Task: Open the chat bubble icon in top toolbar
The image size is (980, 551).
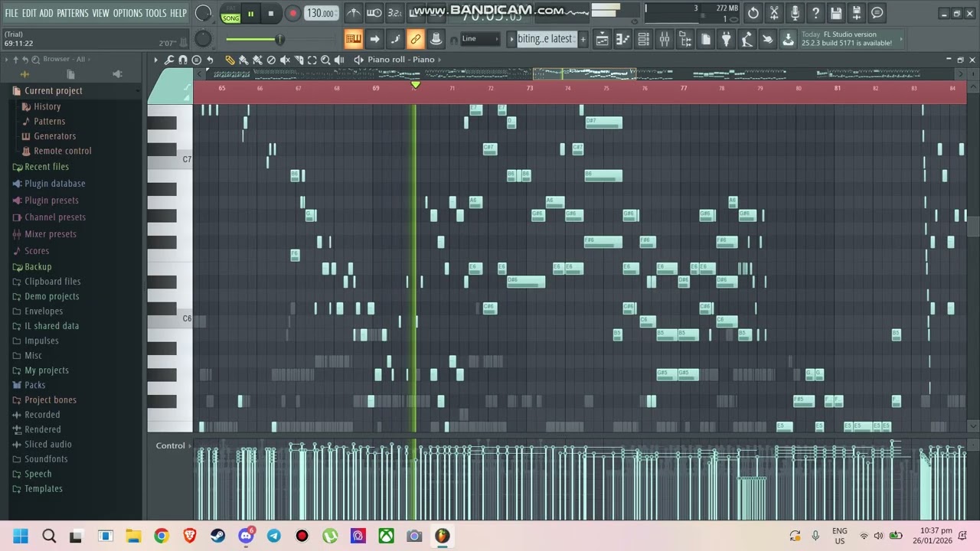Action: click(x=877, y=13)
